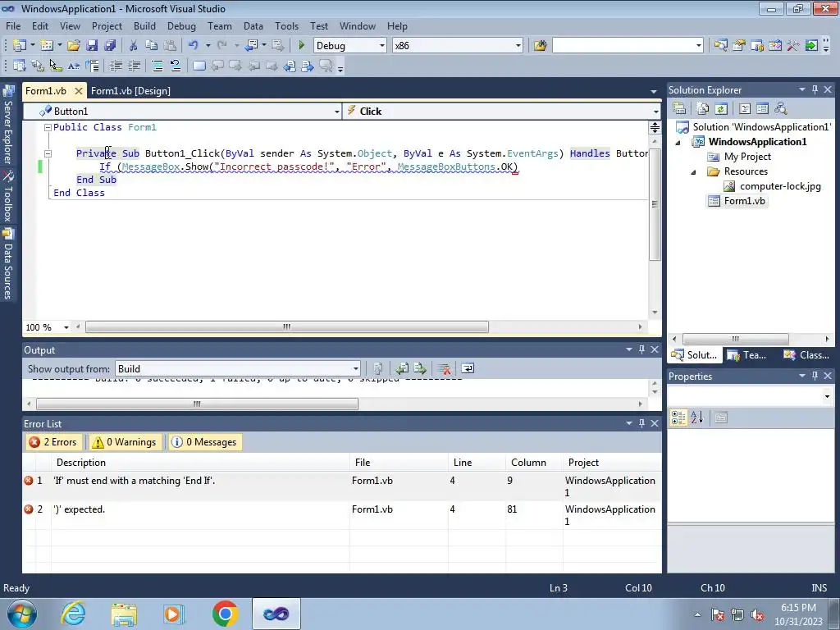Click the Solution Explorer Properties icon
The height and width of the screenshot is (630, 840).
(679, 109)
